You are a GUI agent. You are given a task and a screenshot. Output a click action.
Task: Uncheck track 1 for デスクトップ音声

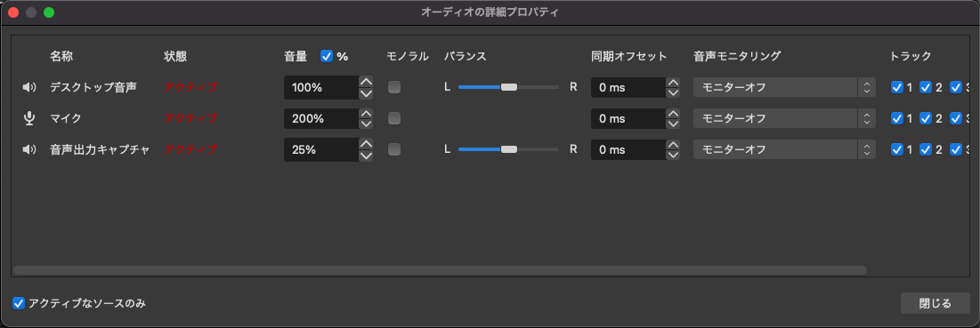897,87
